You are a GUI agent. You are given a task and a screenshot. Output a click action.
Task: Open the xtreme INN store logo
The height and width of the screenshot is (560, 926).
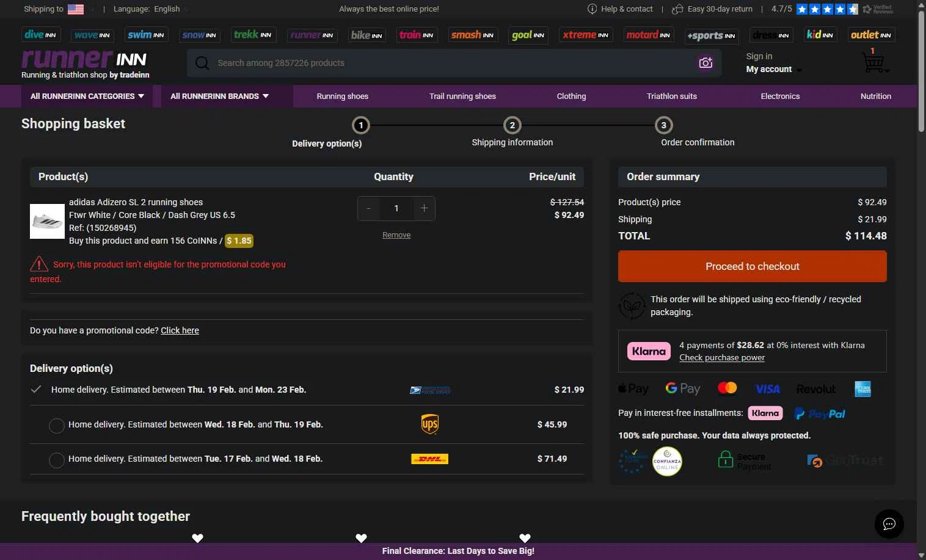pos(586,35)
